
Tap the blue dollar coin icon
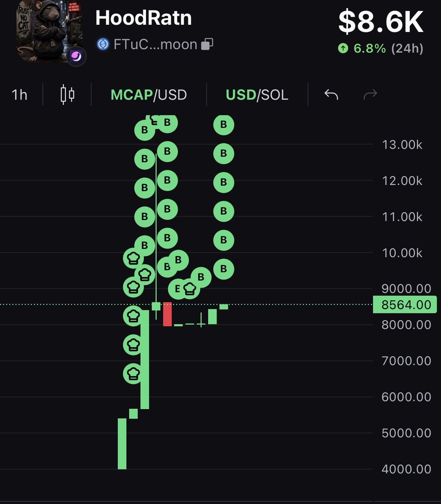point(103,44)
